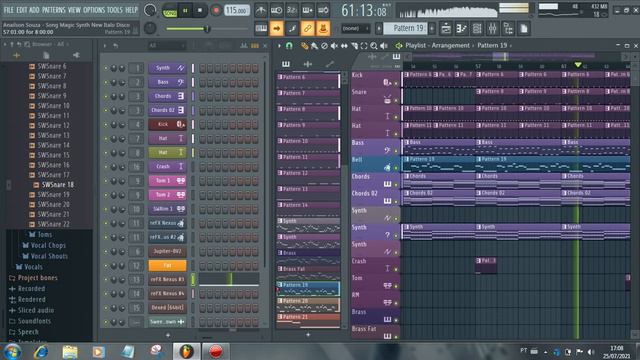Toggle the loop recording icon
The width and height of the screenshot is (640, 360).
click(x=323, y=10)
